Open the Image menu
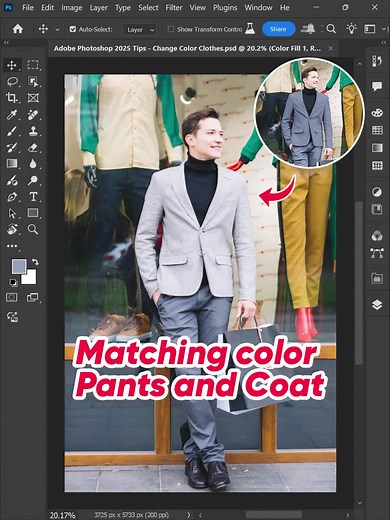The image size is (390, 520). pos(72,7)
